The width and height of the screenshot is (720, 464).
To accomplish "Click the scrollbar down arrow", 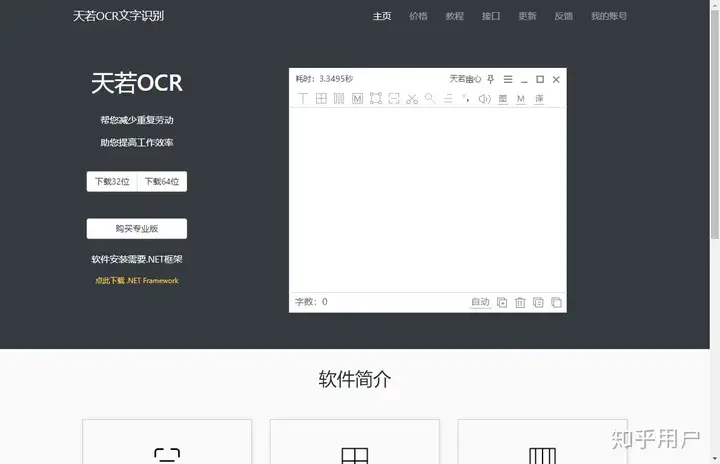I will coord(715,458).
